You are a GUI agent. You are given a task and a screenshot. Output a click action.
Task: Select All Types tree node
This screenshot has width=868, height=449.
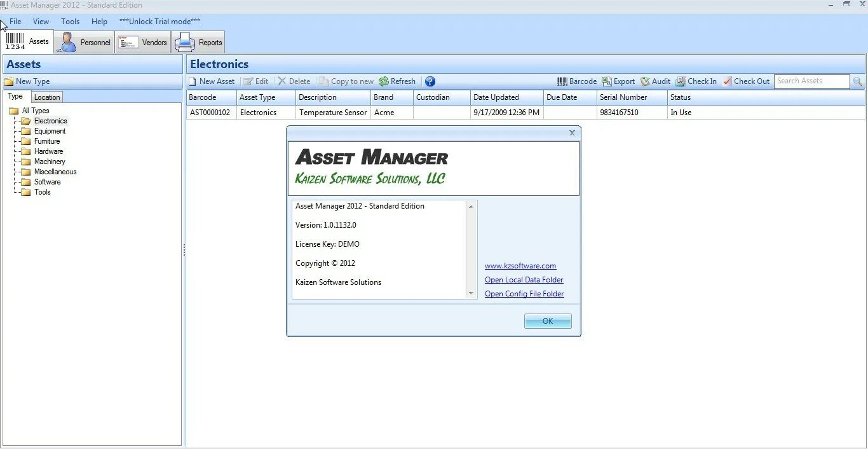(x=35, y=111)
